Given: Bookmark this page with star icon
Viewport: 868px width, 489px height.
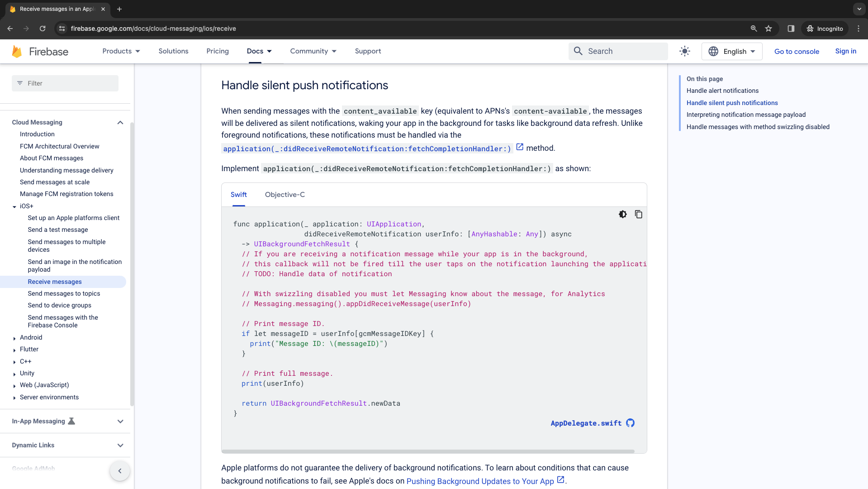Looking at the screenshot, I should coord(768,29).
